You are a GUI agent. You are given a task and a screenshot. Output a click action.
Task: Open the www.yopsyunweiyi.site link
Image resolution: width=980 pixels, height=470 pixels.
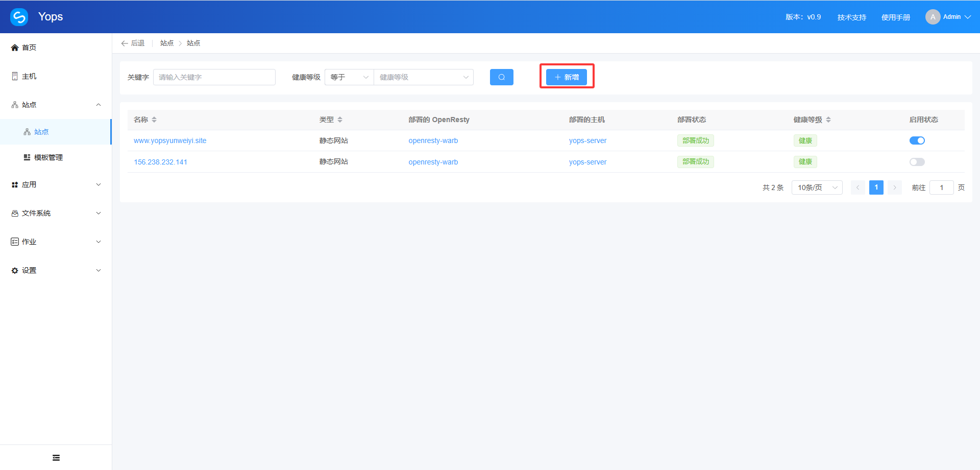click(x=170, y=140)
